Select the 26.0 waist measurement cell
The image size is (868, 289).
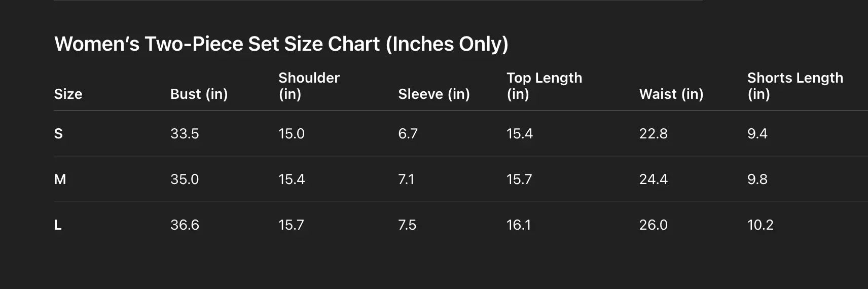pyautogui.click(x=653, y=225)
